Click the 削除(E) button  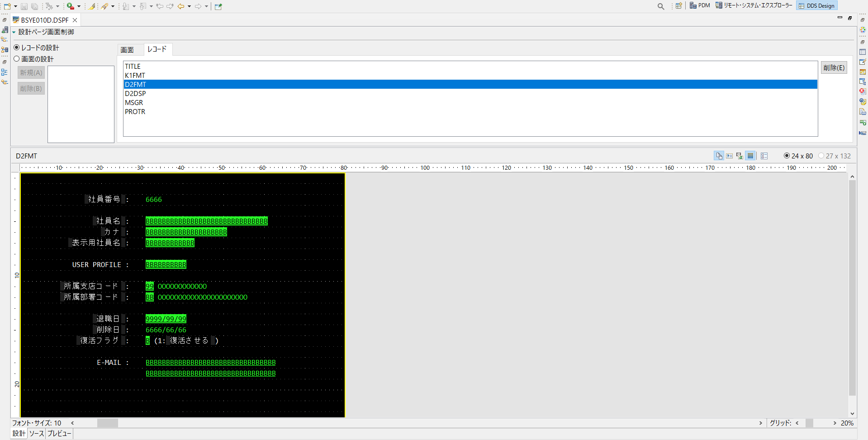click(834, 67)
